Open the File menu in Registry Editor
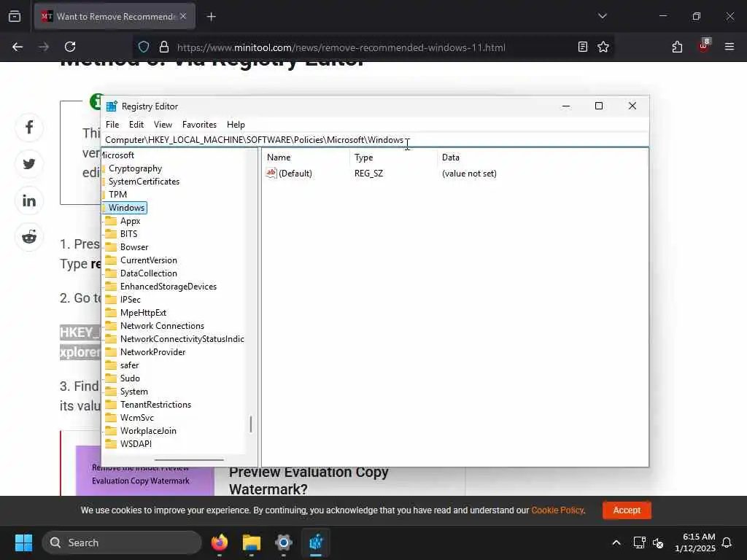 point(112,124)
